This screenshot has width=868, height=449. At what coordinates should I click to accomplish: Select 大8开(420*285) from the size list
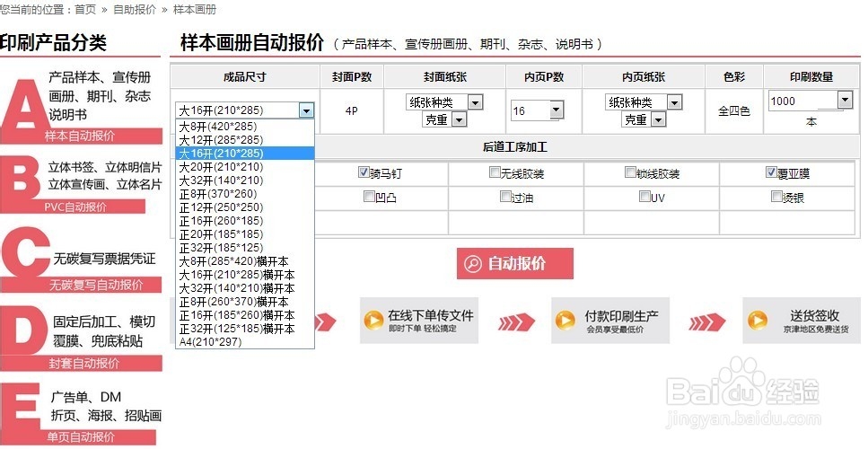click(x=245, y=127)
